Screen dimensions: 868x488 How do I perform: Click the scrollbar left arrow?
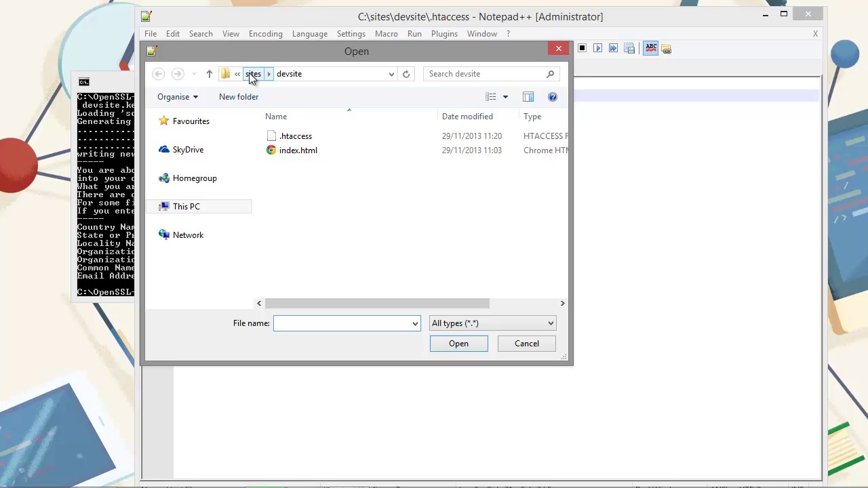(x=259, y=303)
